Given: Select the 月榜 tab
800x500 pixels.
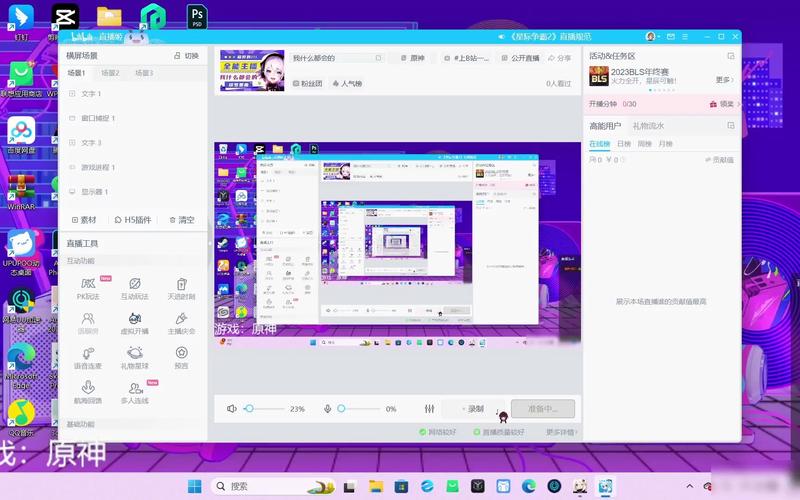Looking at the screenshot, I should [x=665, y=144].
